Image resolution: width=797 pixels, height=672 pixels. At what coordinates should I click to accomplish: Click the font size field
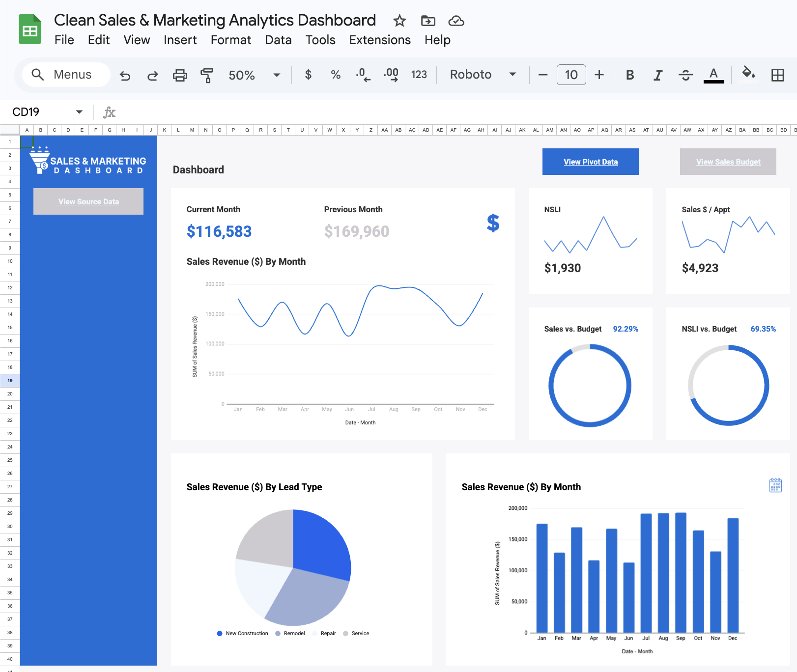point(571,75)
